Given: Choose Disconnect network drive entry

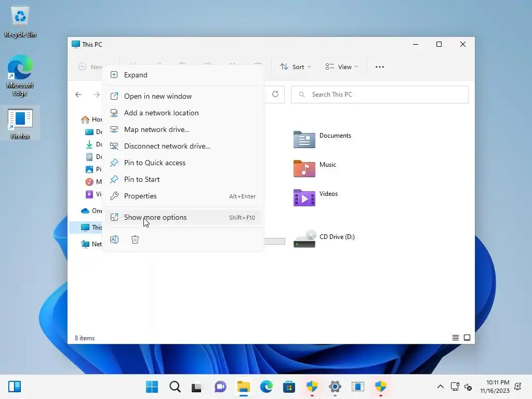Looking at the screenshot, I should (183, 146).
